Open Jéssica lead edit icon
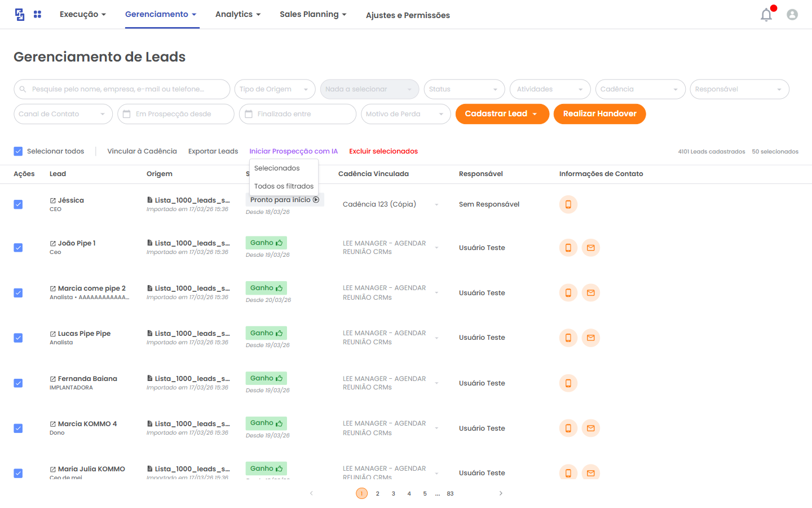Image resolution: width=812 pixels, height=508 pixels. click(53, 201)
